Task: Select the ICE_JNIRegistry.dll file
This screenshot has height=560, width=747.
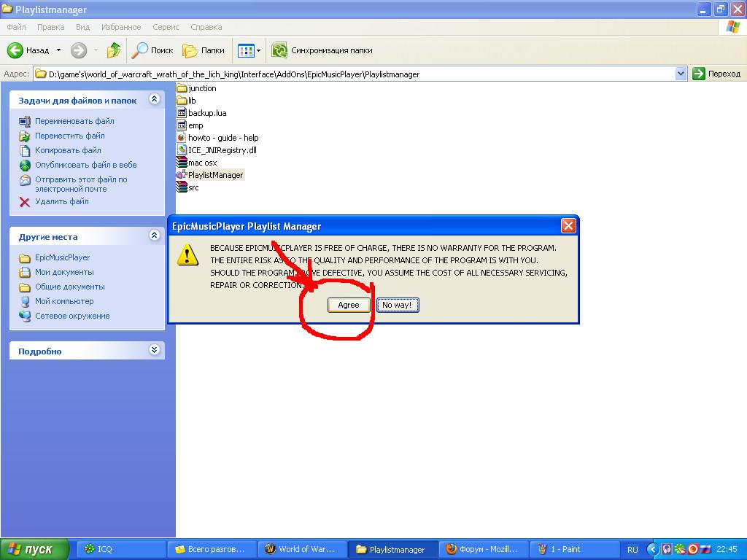Action: [x=222, y=150]
